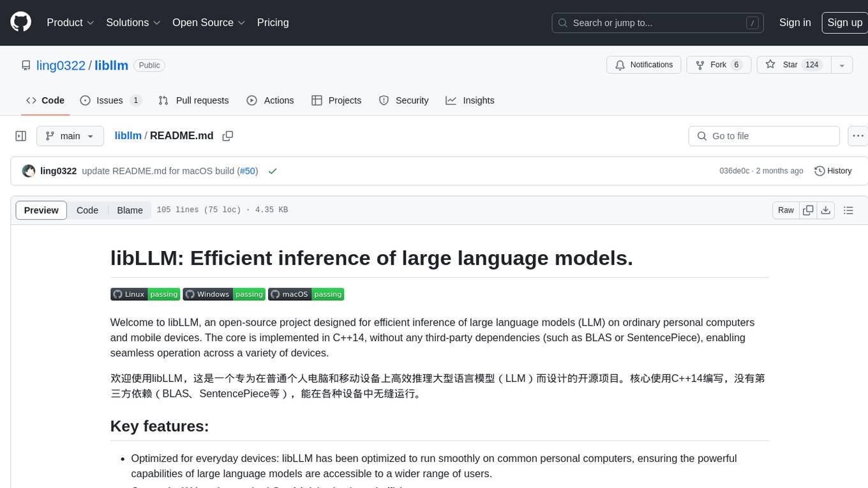This screenshot has width=868, height=488.
Task: Switch to the Security tab
Action: [x=404, y=100]
